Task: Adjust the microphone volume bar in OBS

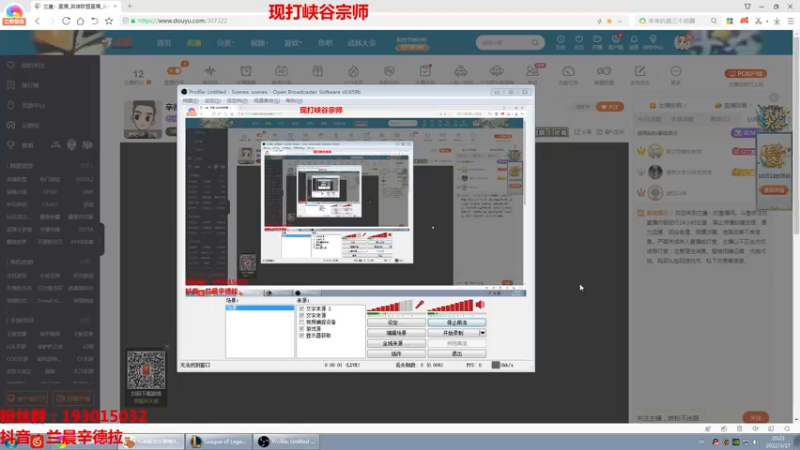Action: [x=390, y=306]
